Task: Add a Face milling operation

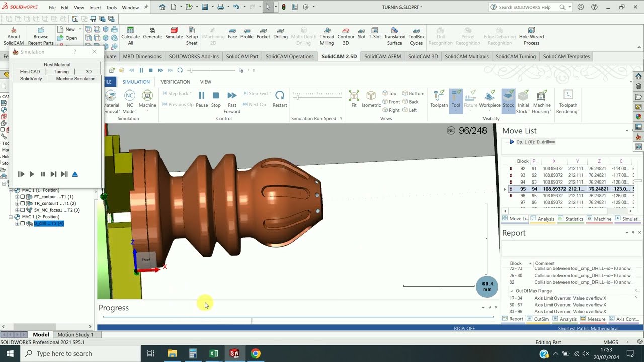Action: point(232,33)
